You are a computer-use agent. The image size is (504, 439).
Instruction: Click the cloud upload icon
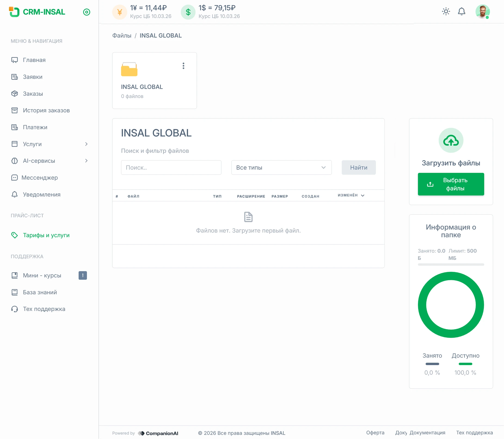coord(451,140)
